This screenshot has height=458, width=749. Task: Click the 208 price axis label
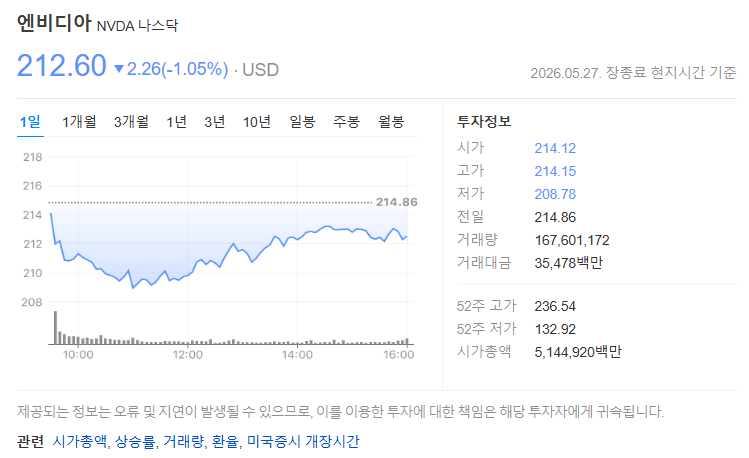[32, 302]
